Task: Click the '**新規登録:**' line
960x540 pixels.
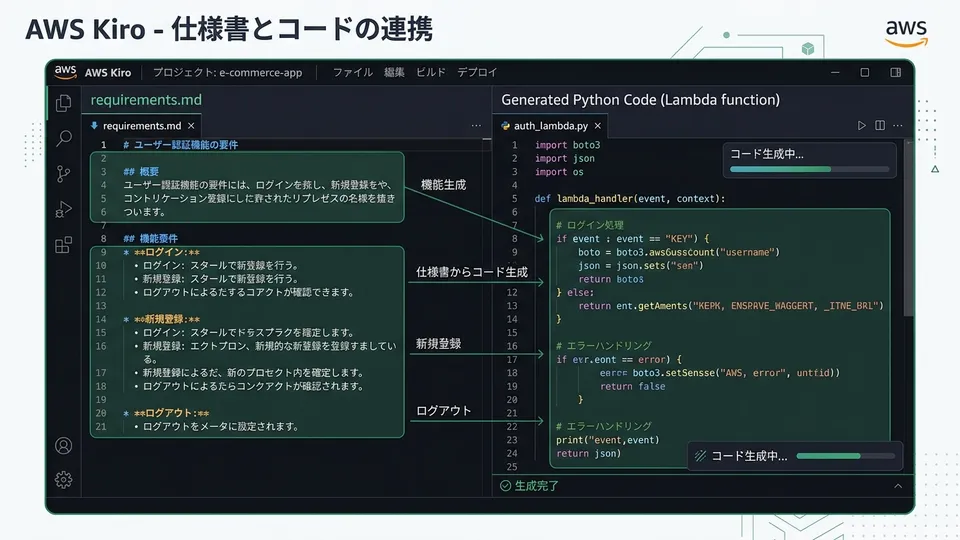Action: click(162, 320)
